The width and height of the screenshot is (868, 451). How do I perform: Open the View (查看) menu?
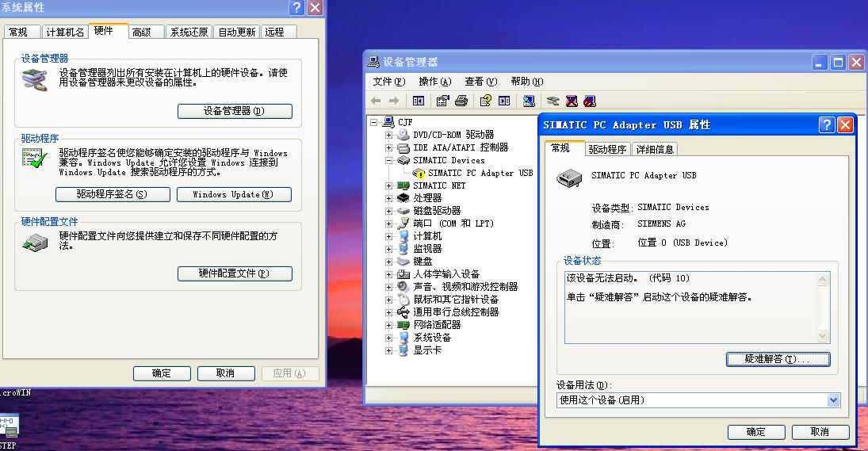pyautogui.click(x=481, y=82)
